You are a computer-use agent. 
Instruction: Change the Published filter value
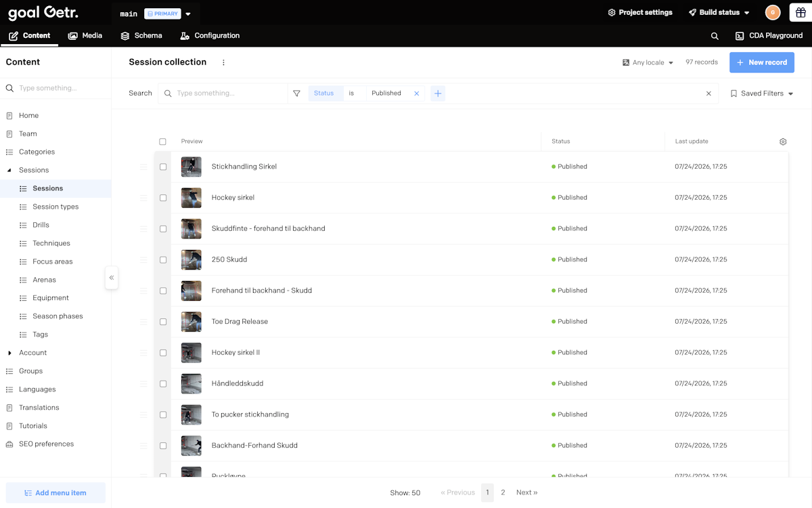(x=386, y=93)
